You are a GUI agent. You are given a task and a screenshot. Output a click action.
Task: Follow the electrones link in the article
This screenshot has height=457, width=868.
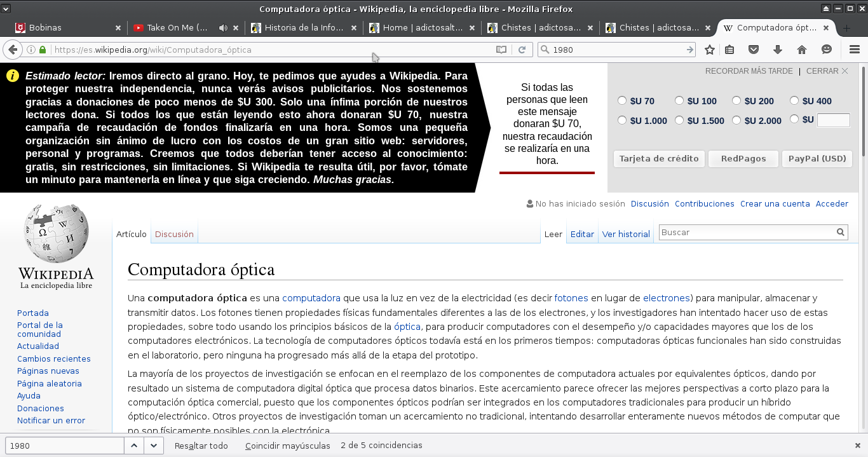[x=667, y=298]
